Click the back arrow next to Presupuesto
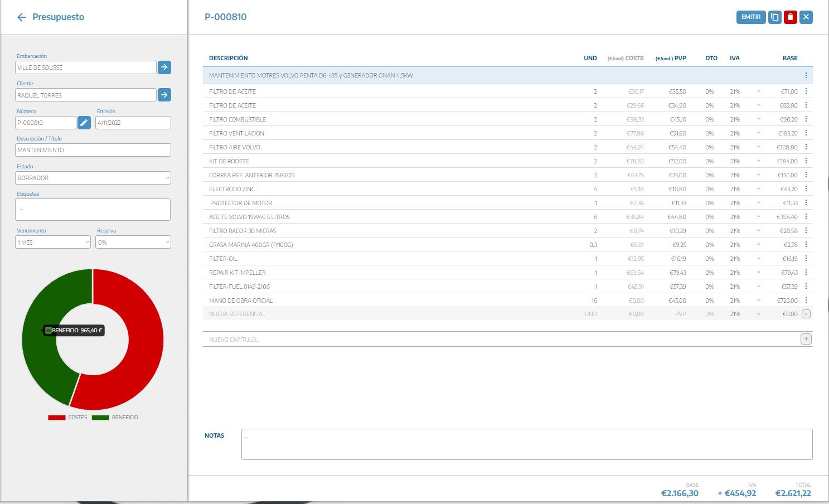The height and width of the screenshot is (504, 829). (x=22, y=17)
